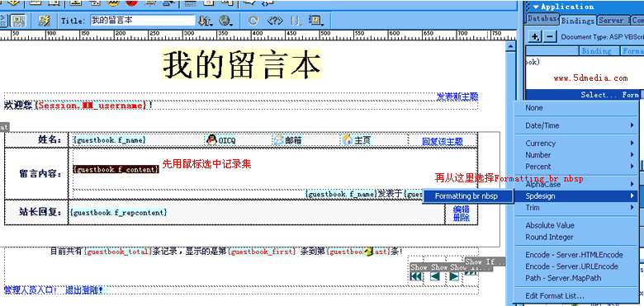Click the document scrollbar up arrow
This screenshot has width=644, height=306.
[510, 47]
